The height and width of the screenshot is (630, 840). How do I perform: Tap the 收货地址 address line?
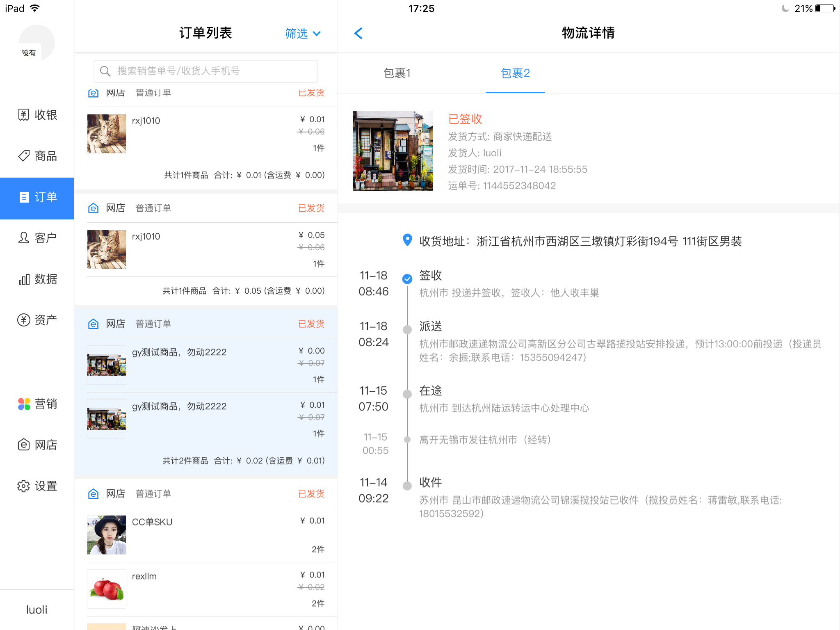point(580,241)
